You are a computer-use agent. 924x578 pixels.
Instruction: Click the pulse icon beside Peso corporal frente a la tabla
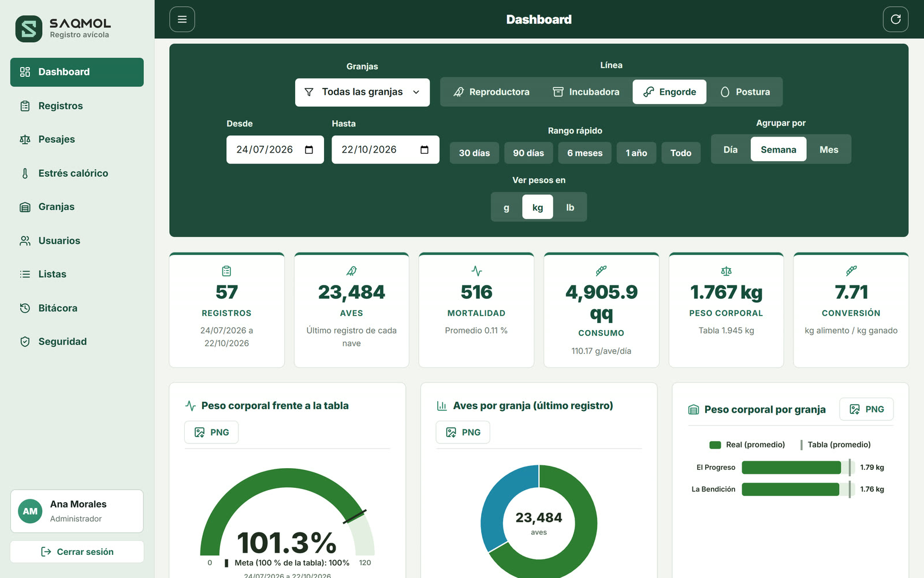(x=190, y=406)
